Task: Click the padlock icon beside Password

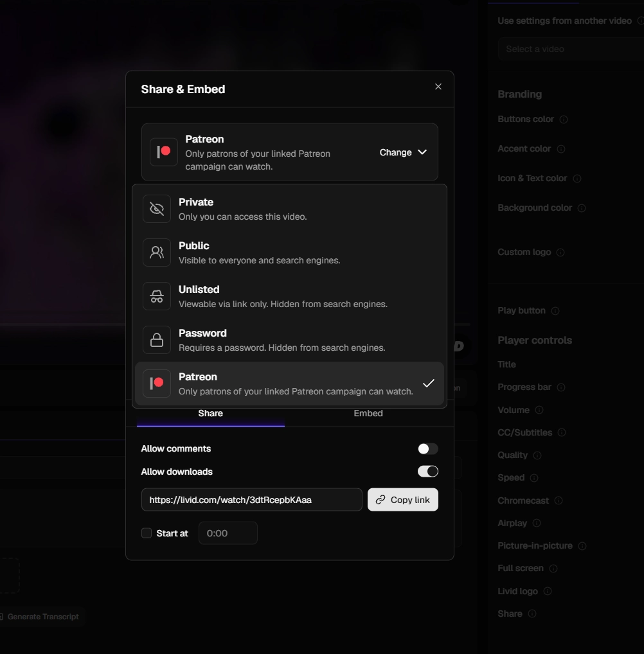Action: [157, 340]
